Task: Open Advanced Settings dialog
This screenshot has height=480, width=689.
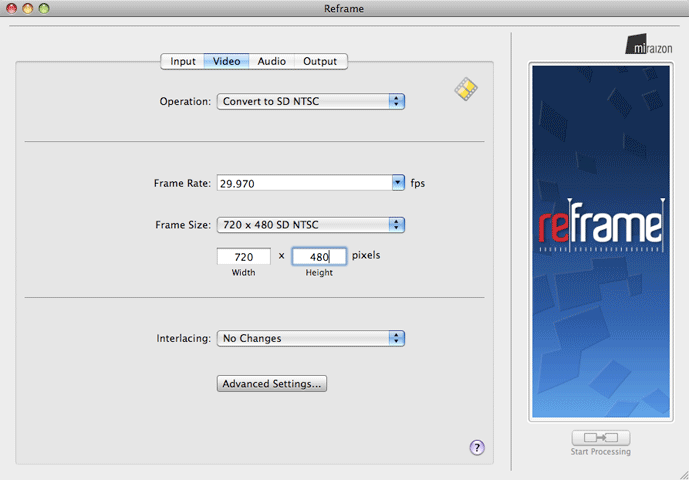Action: [x=272, y=384]
